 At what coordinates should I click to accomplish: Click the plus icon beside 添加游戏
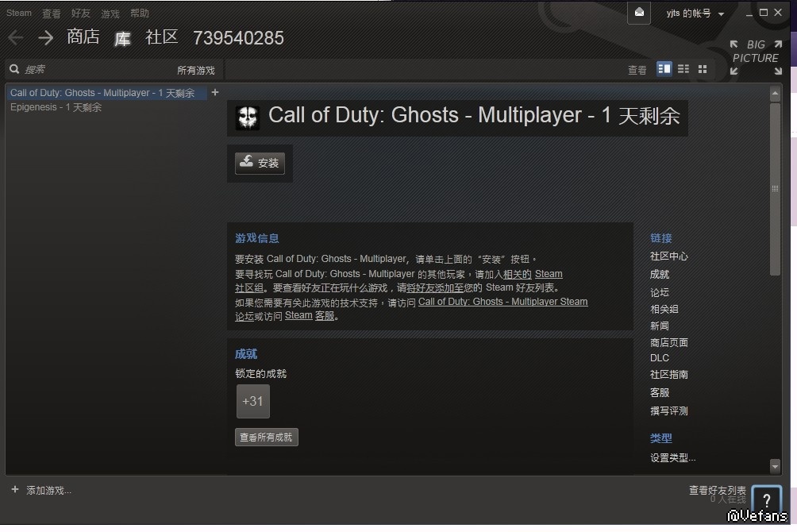[15, 489]
